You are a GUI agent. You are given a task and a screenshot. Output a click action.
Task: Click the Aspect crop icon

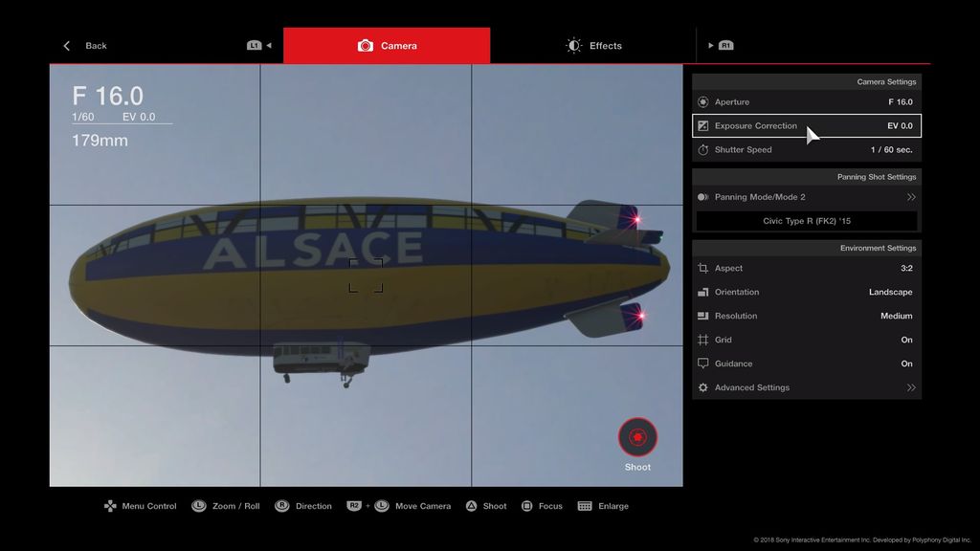coord(703,269)
